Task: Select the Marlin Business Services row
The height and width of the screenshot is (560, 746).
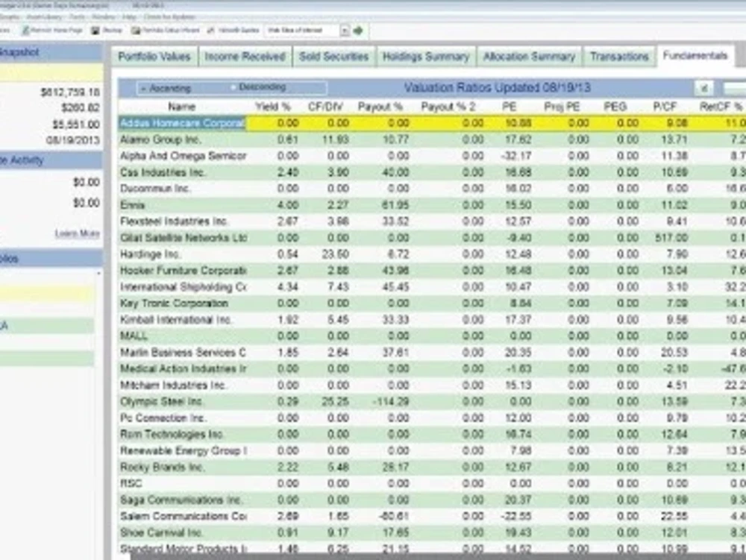Action: coord(432,353)
